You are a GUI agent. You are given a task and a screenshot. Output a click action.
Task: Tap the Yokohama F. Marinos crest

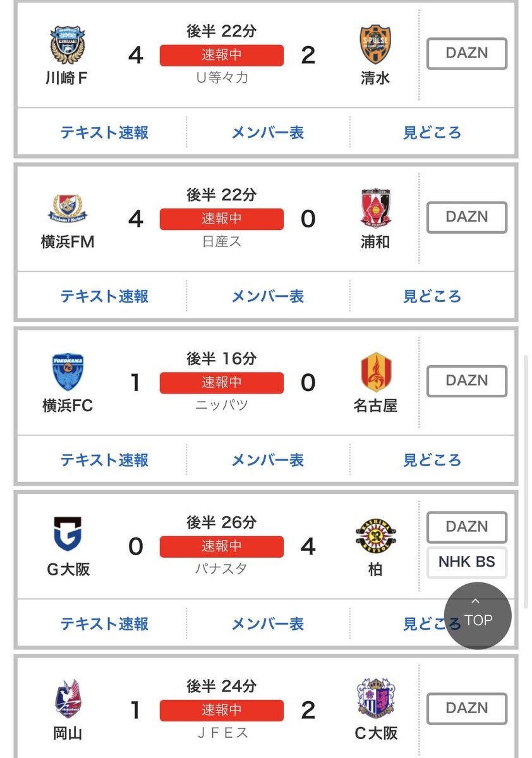coord(67,209)
